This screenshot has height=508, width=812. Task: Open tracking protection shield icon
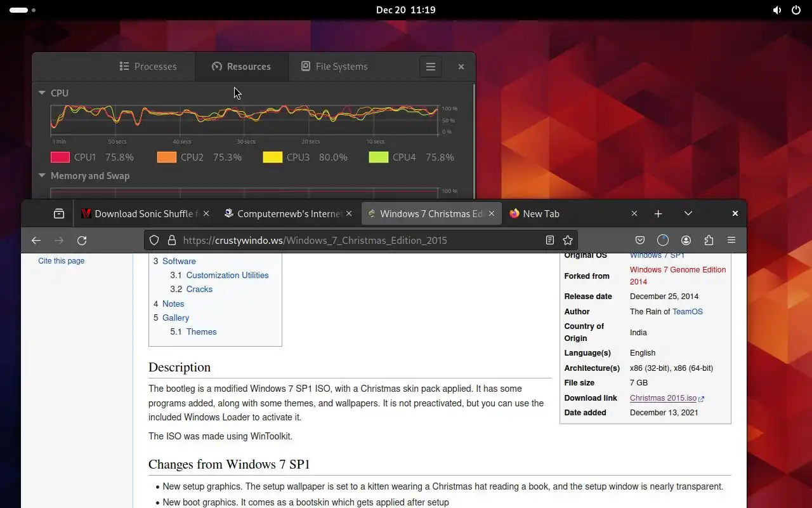point(154,240)
